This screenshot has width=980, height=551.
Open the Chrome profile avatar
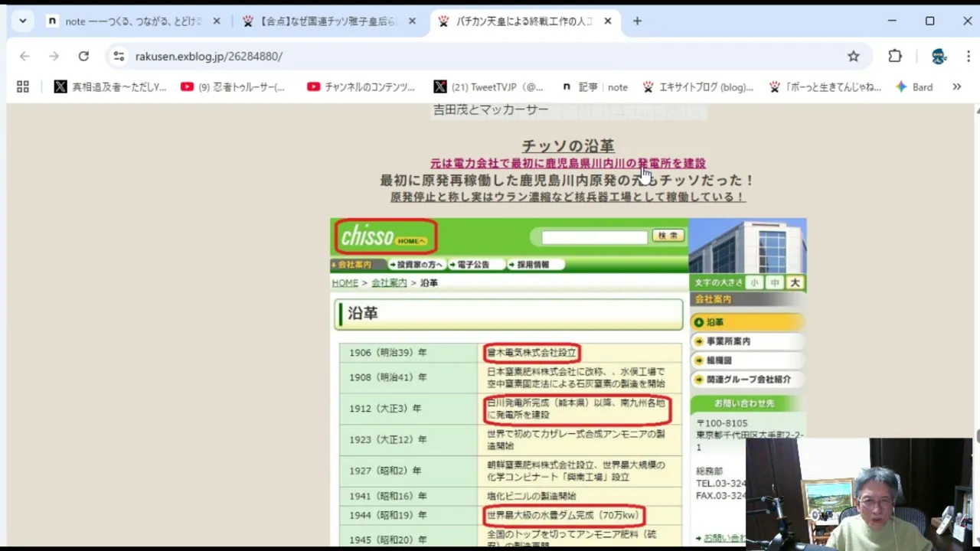(x=939, y=56)
